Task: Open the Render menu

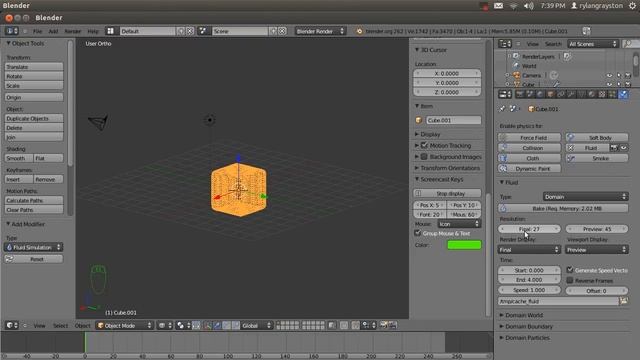Action: (73, 31)
